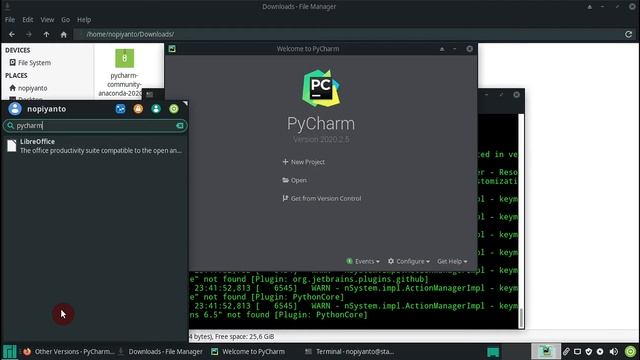Click the shade arrow button of PyCharm window
This screenshot has height=360, width=640.
pyautogui.click(x=442, y=49)
